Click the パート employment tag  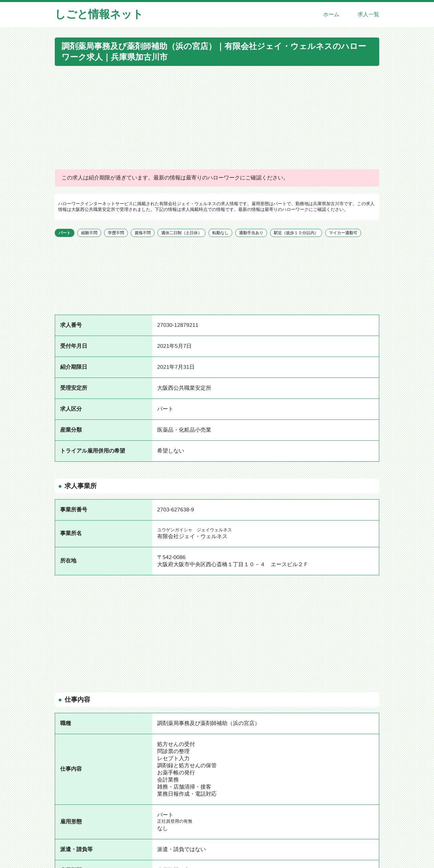65,233
